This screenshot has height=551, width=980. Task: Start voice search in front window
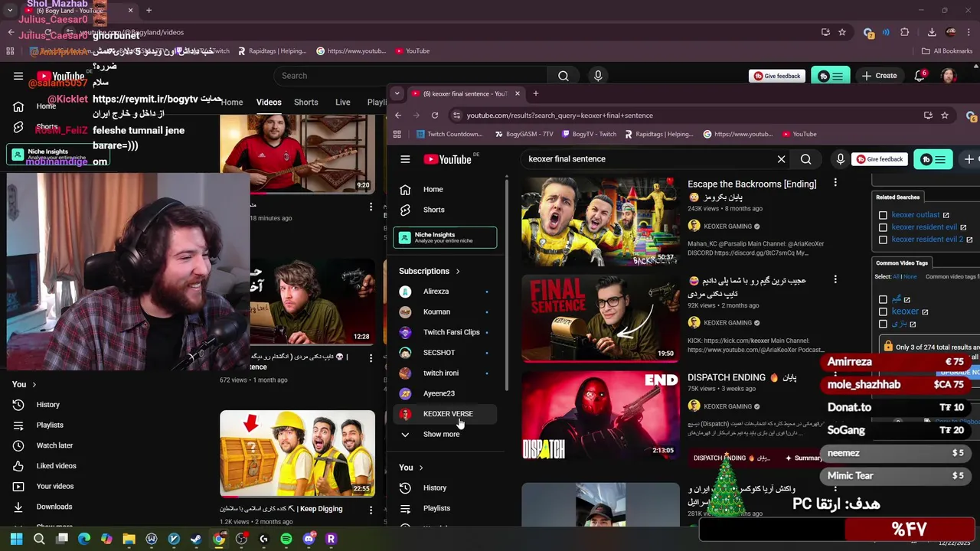840,159
